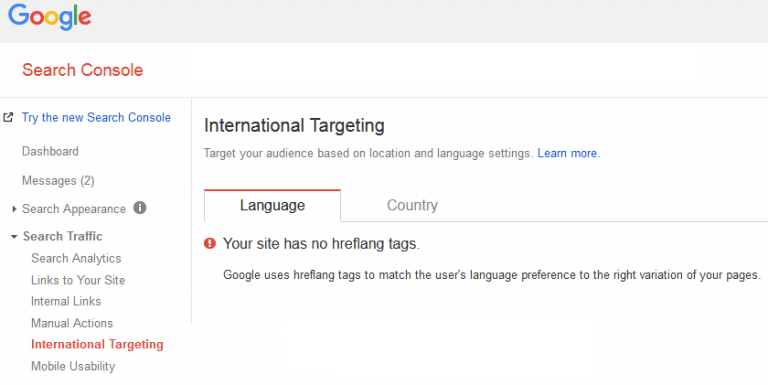Open Messages (2) in the sidebar
Image resolution: width=768 pixels, height=385 pixels.
(x=58, y=181)
